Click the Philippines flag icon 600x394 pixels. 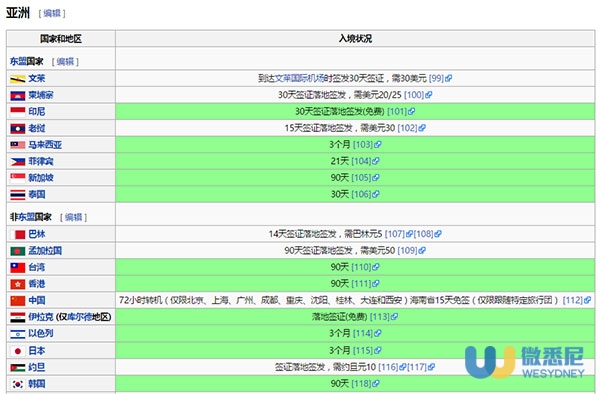(18, 162)
